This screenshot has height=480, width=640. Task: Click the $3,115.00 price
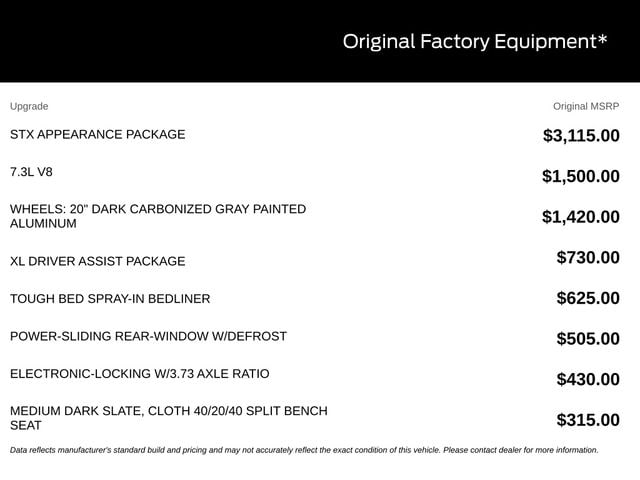point(581,136)
